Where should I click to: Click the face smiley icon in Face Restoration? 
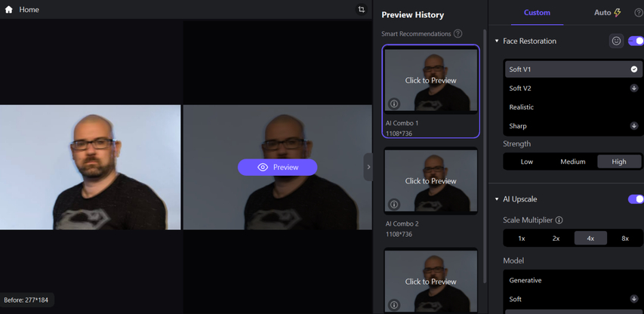coord(616,41)
